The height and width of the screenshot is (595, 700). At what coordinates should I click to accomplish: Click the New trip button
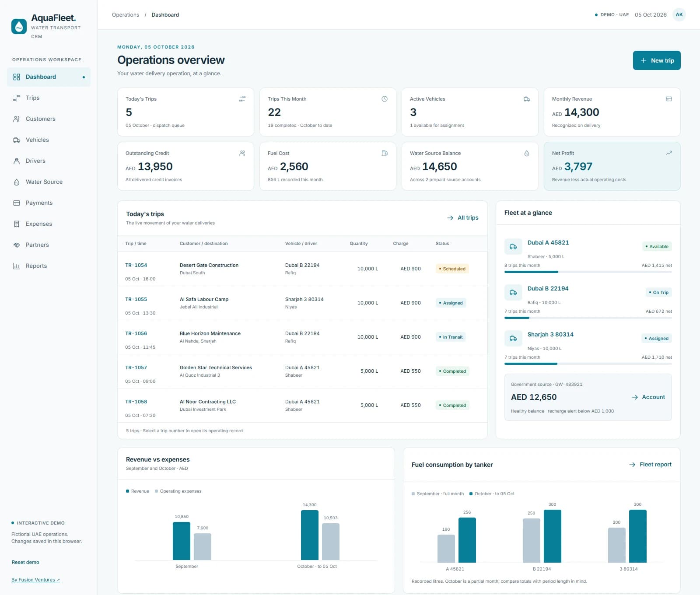click(x=657, y=60)
